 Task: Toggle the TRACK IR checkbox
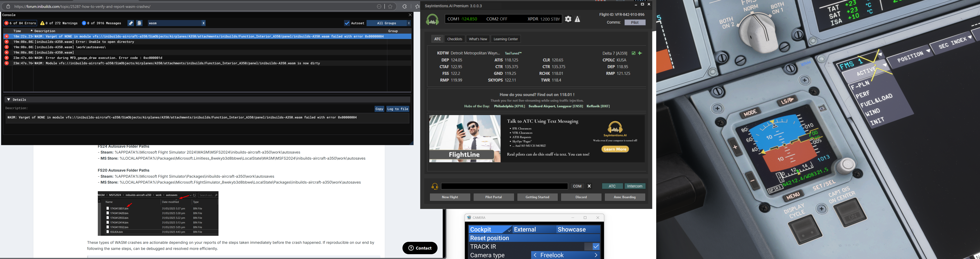coord(596,247)
